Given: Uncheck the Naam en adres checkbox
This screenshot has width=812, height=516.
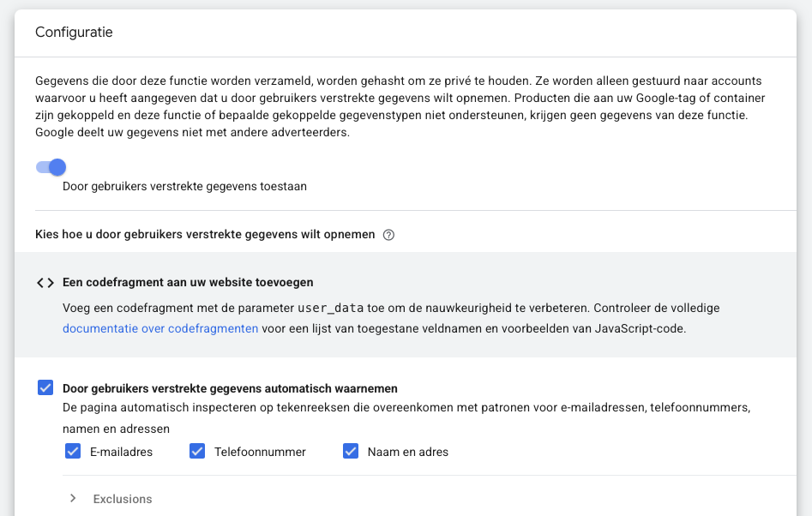Looking at the screenshot, I should pos(351,451).
